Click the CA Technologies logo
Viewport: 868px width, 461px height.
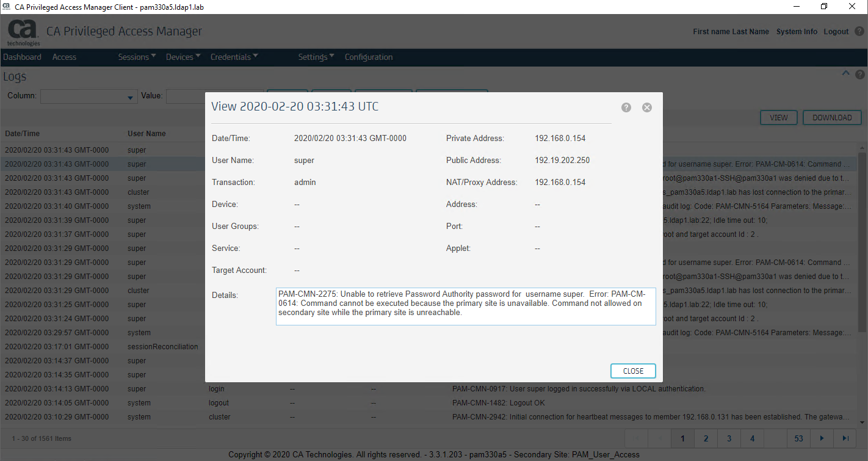coord(23,32)
